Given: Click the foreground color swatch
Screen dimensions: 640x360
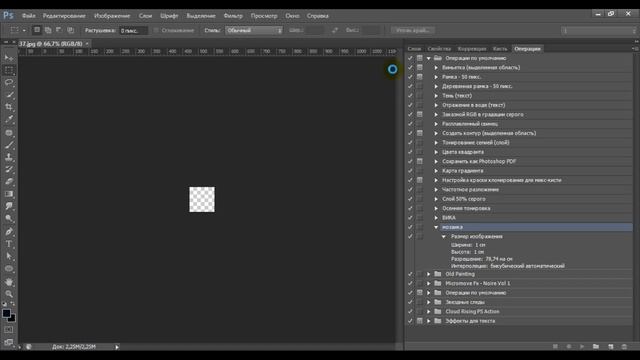Looking at the screenshot, I should coord(6,313).
